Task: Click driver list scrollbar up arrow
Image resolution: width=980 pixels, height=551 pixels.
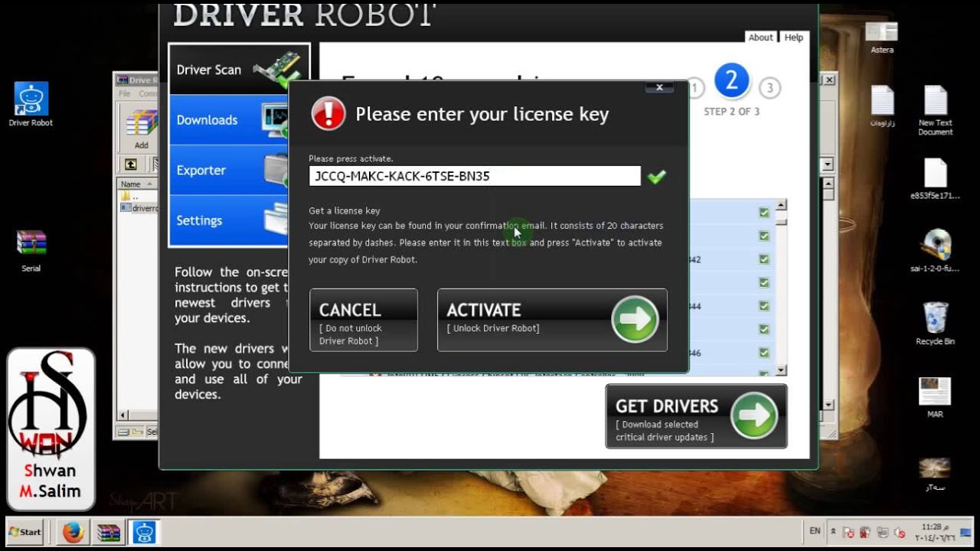Action: point(781,205)
